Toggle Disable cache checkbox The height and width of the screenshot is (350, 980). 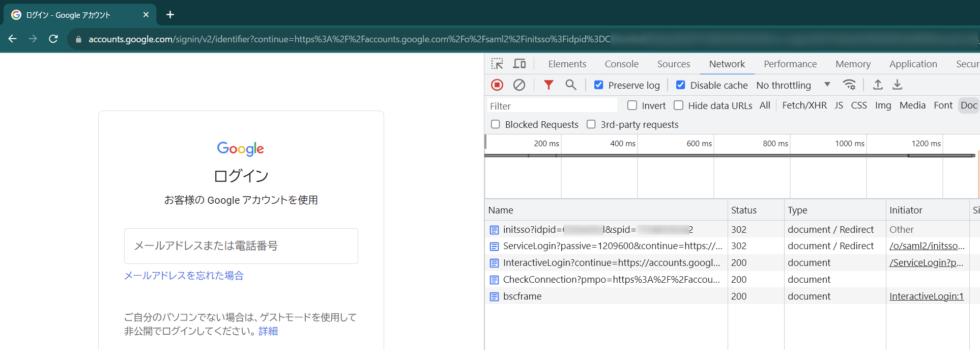(680, 85)
